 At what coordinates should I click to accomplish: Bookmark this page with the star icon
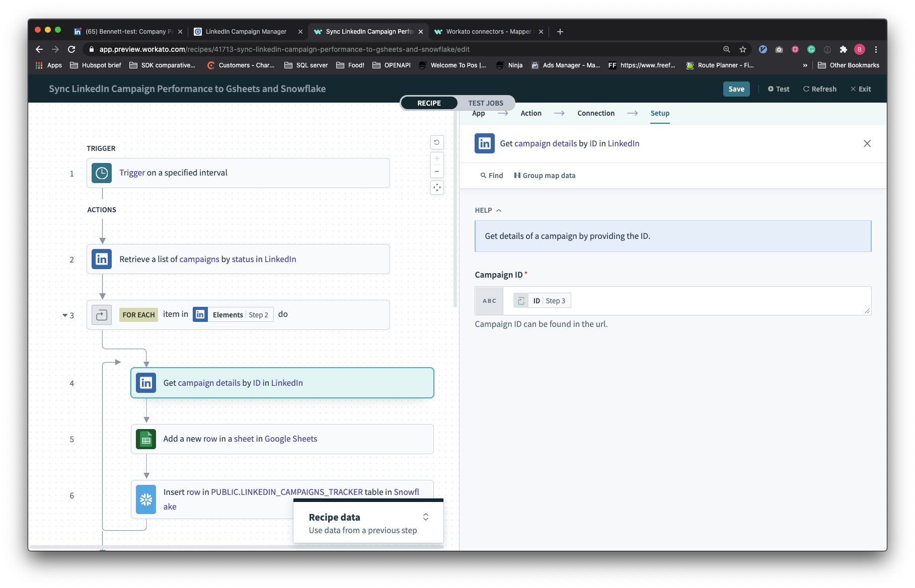pyautogui.click(x=743, y=49)
